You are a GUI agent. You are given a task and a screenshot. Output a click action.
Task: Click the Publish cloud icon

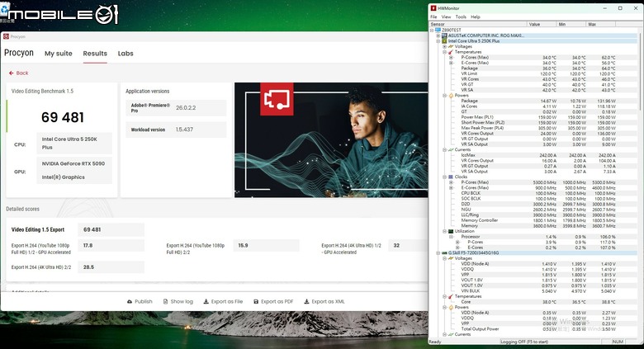pos(130,301)
